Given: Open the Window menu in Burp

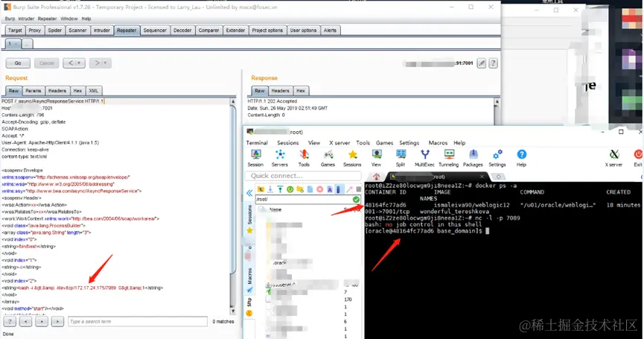Looking at the screenshot, I should (69, 19).
